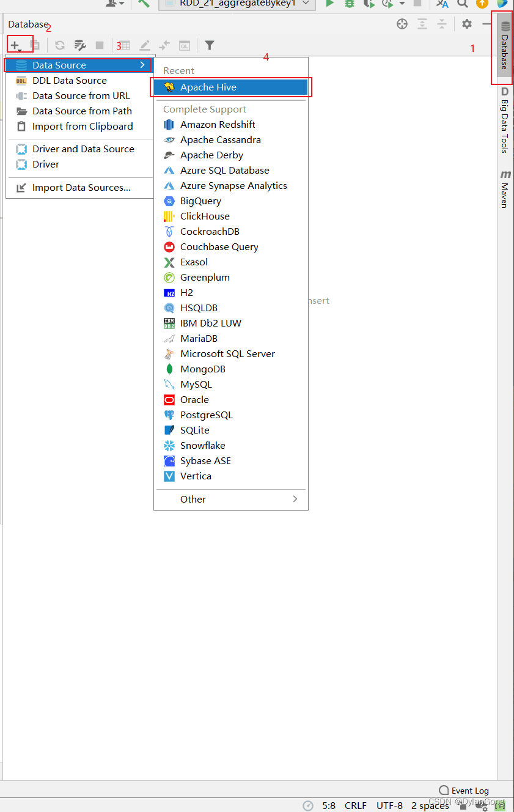Choose Couchbase Query data source

(x=231, y=246)
